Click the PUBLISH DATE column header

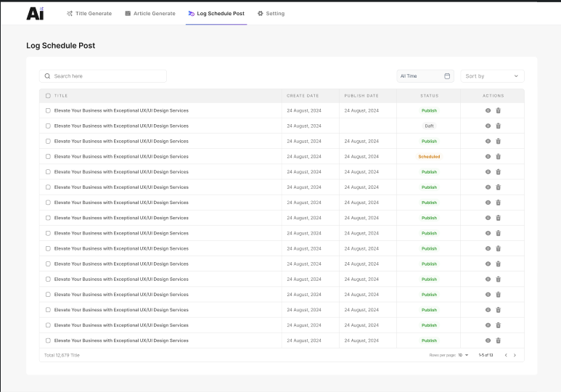[x=361, y=96]
